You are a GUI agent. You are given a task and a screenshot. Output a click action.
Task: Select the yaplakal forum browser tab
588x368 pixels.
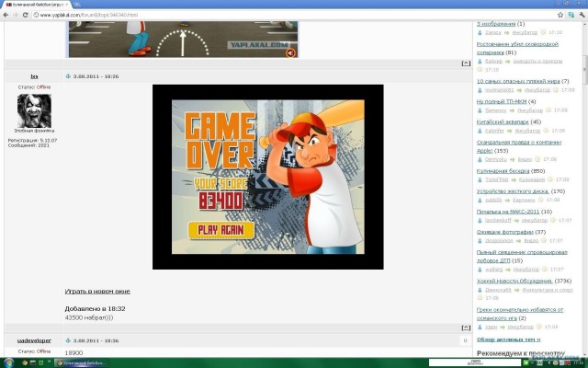(x=37, y=5)
